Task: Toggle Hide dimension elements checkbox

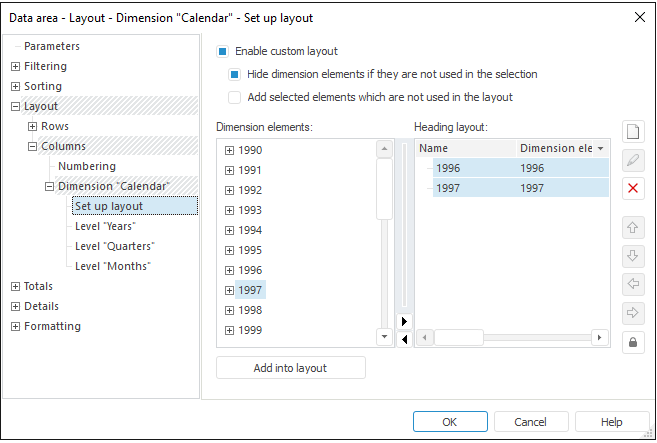Action: tap(235, 74)
